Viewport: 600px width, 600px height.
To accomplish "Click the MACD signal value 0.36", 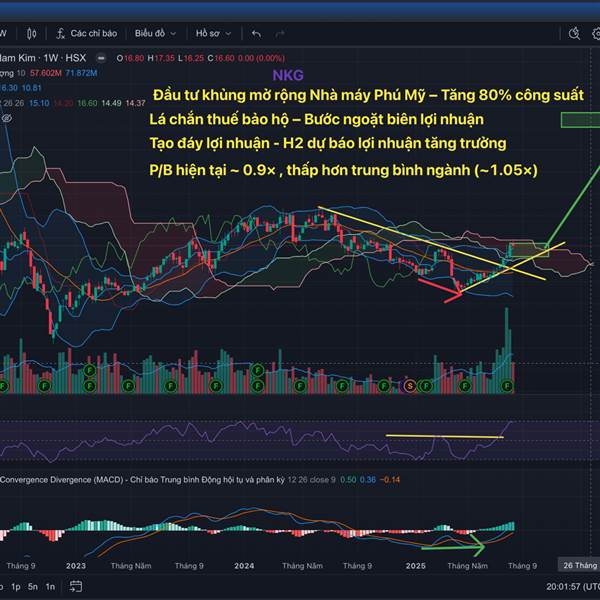I will click(x=368, y=479).
